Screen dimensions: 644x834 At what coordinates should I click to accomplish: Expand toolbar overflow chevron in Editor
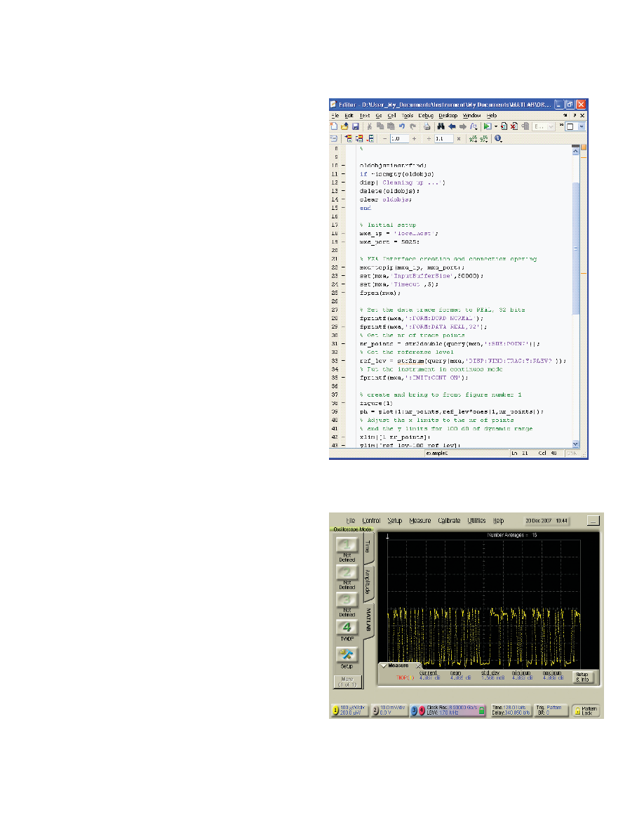(561, 125)
